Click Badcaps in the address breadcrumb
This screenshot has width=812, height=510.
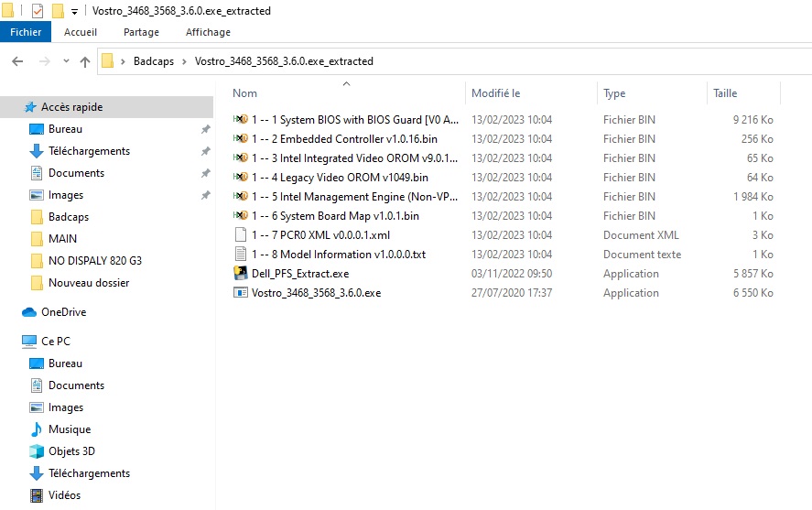pyautogui.click(x=154, y=61)
